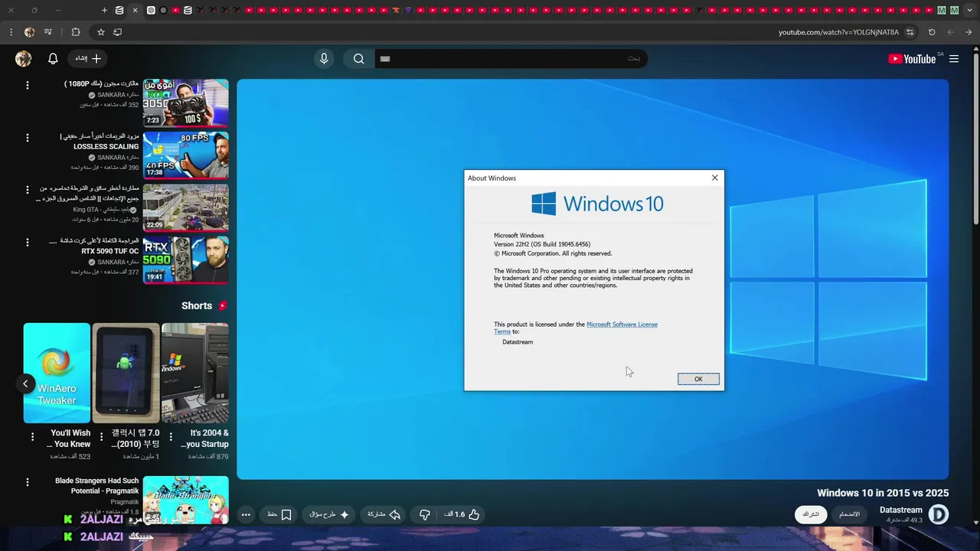
Task: Open options menu for RTX 5090 video
Action: (28, 242)
